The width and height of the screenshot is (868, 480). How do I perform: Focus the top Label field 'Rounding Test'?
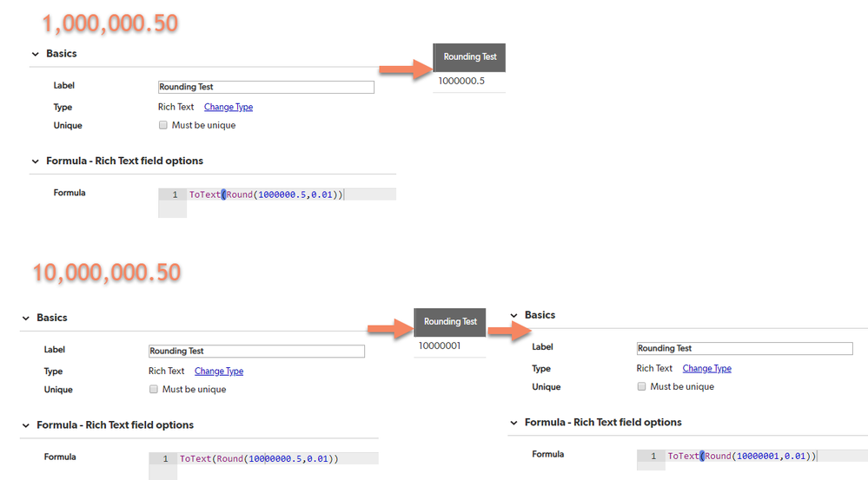pyautogui.click(x=266, y=87)
